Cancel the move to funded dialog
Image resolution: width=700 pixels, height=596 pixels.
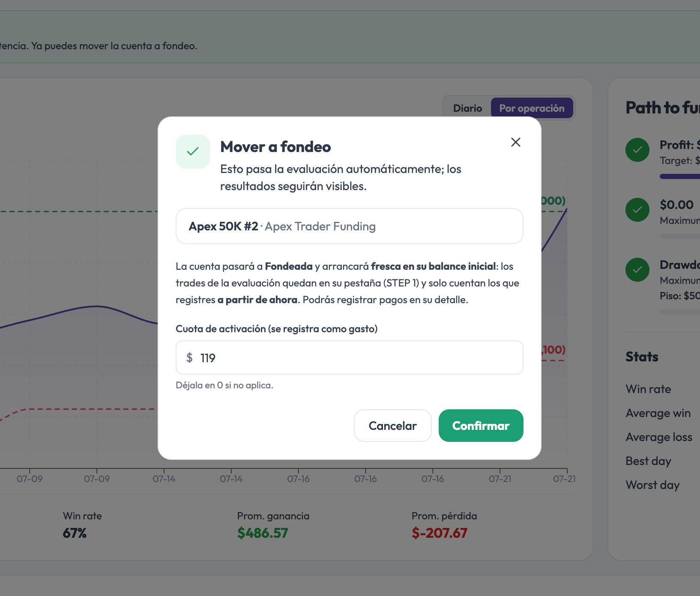392,426
